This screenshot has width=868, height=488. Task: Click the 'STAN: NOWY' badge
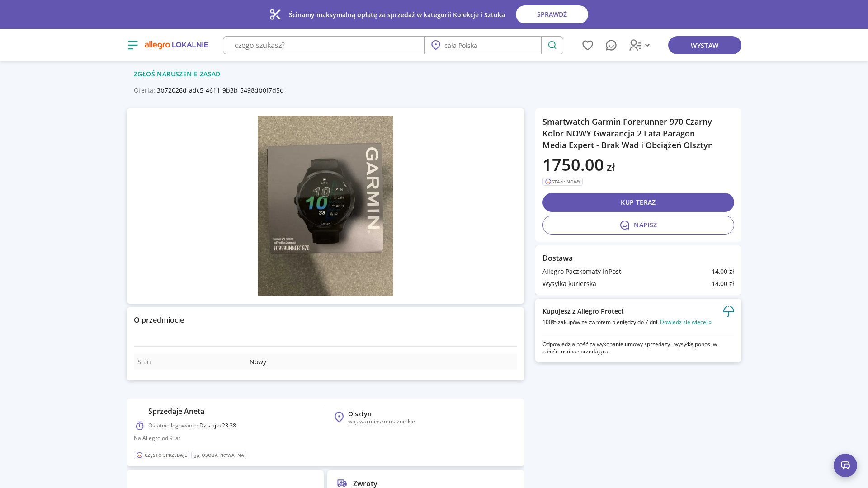click(x=562, y=182)
